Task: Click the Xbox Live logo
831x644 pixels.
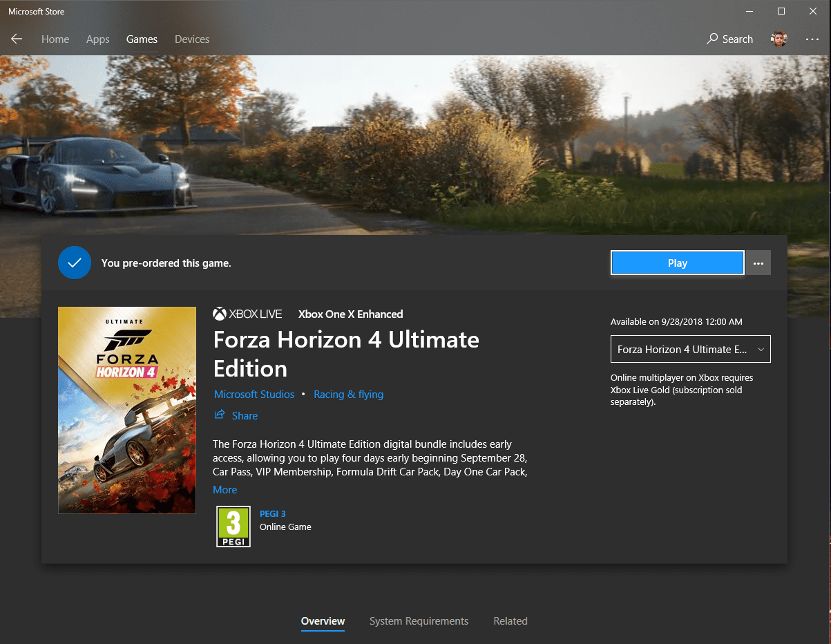Action: point(247,314)
